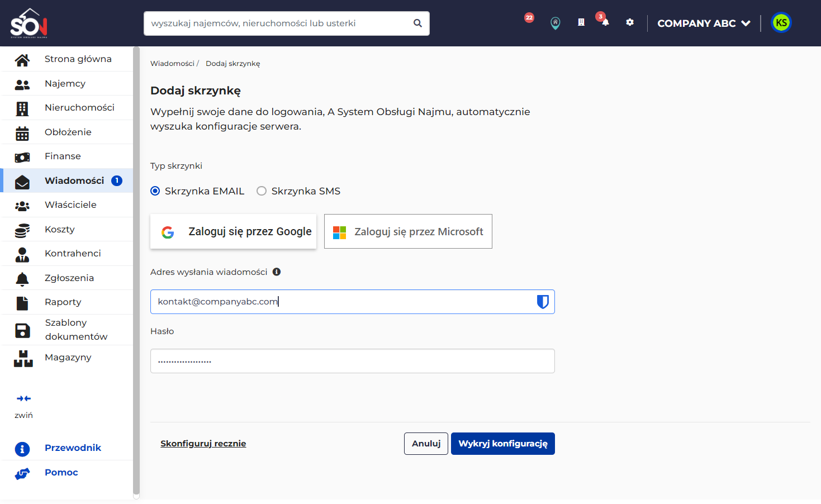The image size is (821, 504).
Task: Click the KS user avatar
Action: [x=781, y=23]
